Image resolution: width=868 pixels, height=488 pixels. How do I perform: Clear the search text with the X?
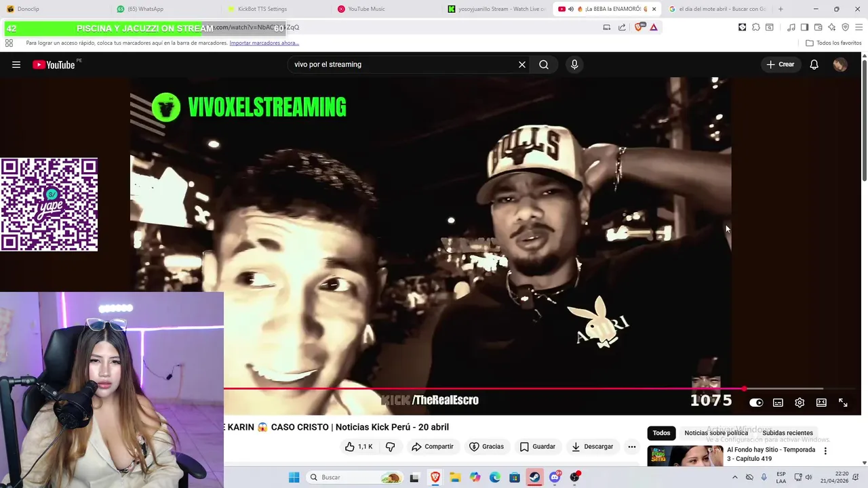[522, 64]
